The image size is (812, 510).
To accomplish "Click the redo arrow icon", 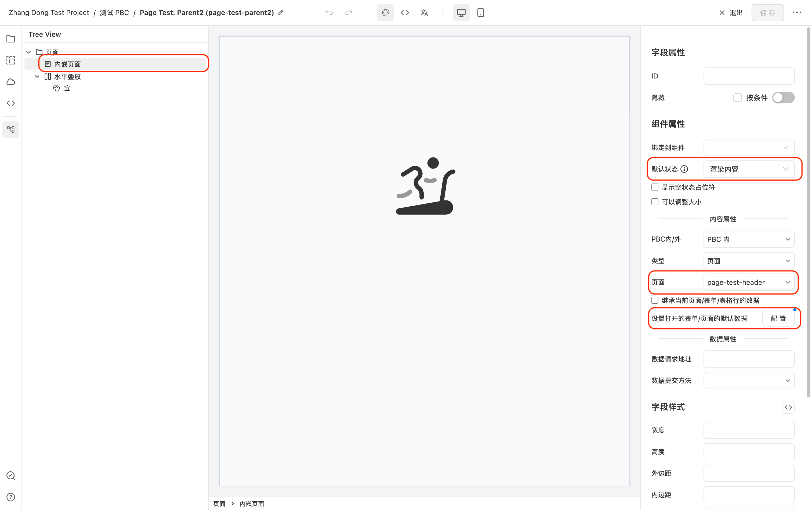I will click(x=348, y=13).
